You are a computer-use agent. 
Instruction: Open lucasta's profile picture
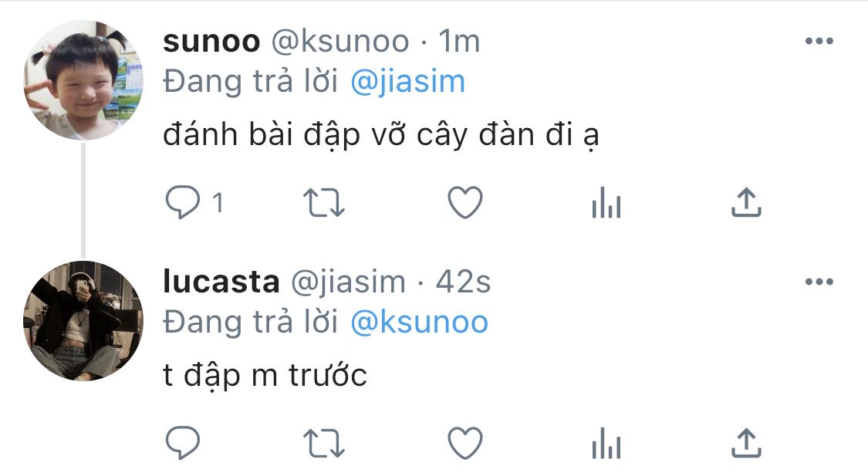[x=83, y=321]
